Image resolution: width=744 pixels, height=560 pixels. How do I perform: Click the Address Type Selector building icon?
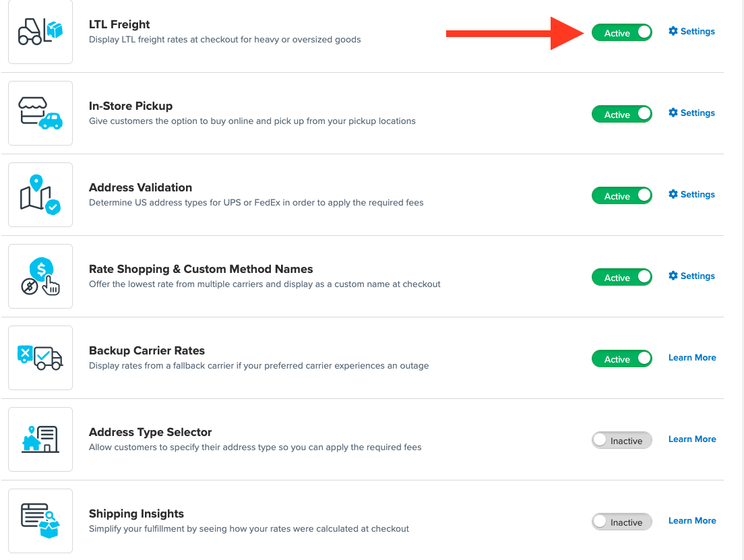pos(40,439)
